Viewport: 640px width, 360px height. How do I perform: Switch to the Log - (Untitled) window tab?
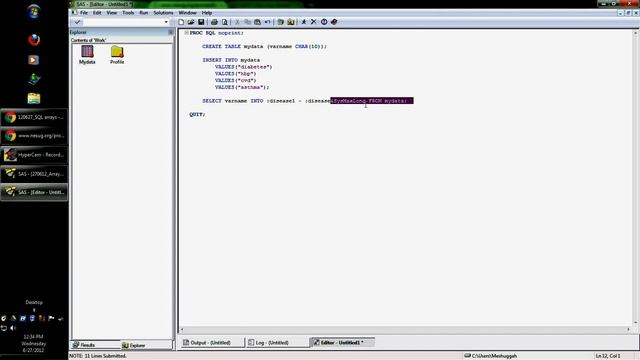(x=277, y=342)
